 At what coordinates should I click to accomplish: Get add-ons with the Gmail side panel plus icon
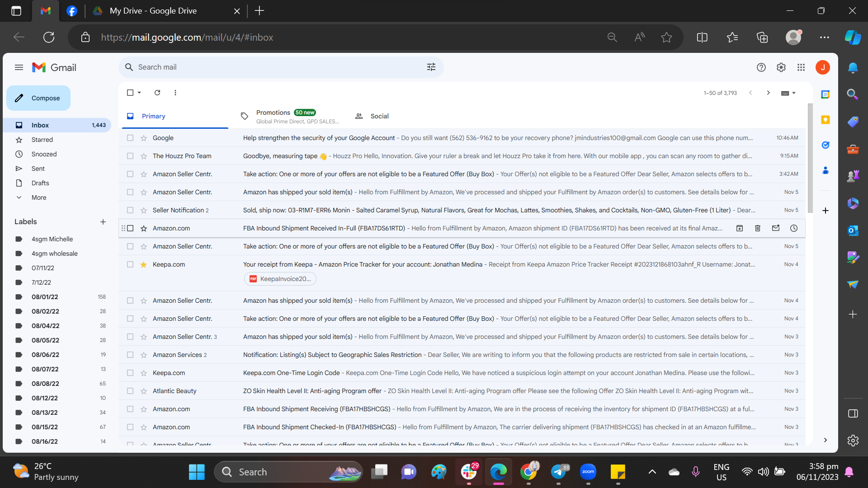click(x=826, y=211)
